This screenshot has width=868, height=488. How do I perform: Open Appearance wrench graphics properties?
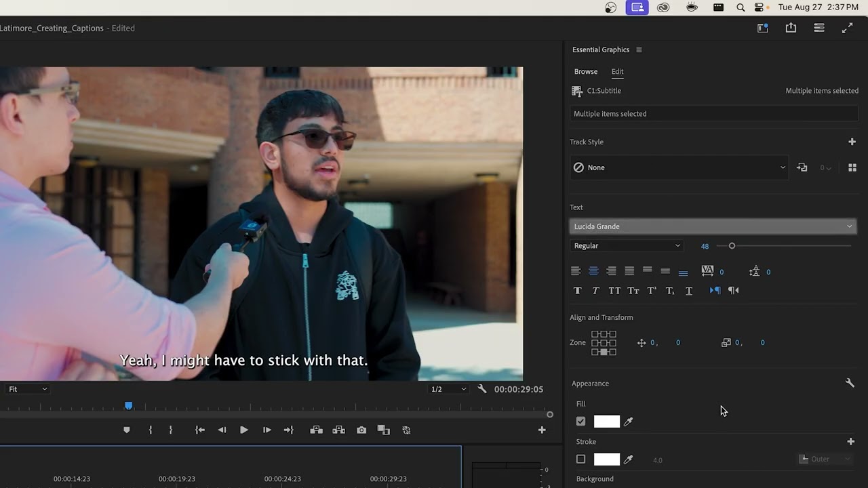pyautogui.click(x=850, y=383)
